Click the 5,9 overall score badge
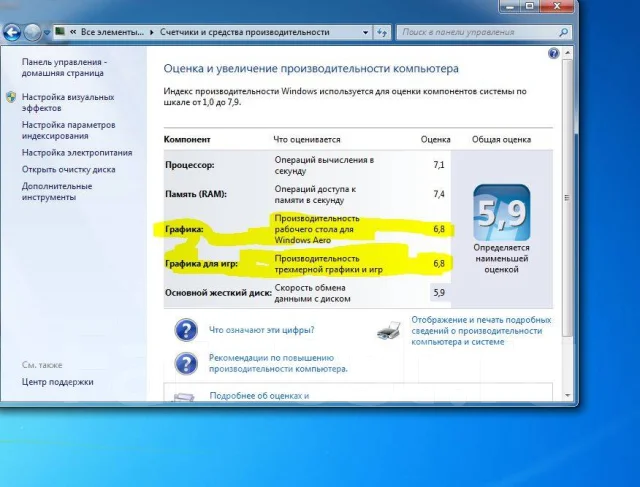The width and height of the screenshot is (640, 487). click(502, 213)
